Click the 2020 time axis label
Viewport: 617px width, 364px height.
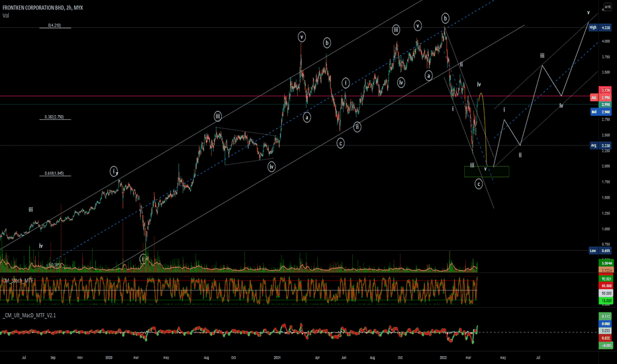[x=109, y=357]
